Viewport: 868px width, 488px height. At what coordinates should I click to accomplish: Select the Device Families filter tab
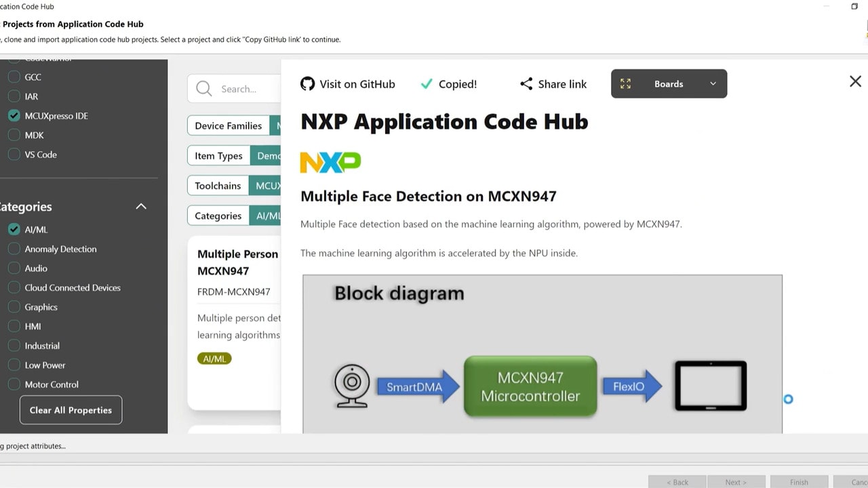tap(228, 125)
